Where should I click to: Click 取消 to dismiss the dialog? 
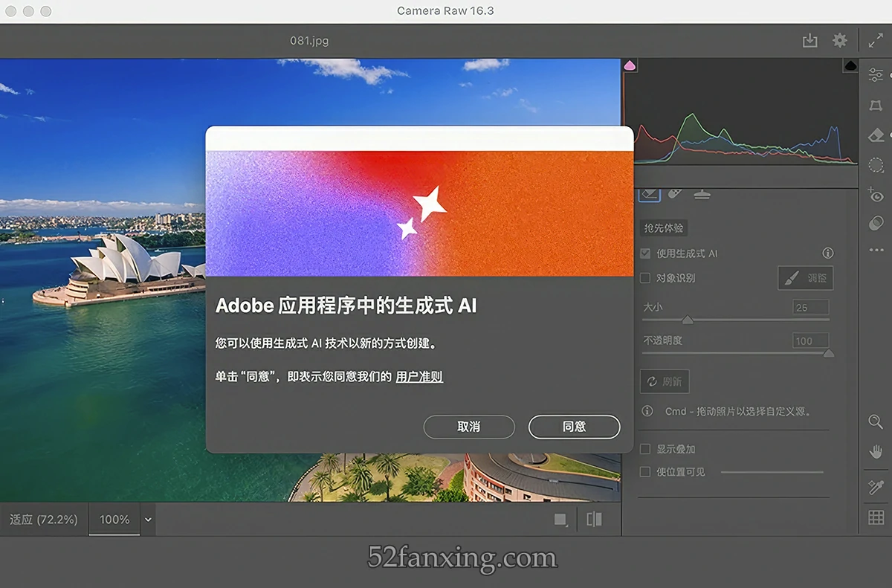click(469, 427)
